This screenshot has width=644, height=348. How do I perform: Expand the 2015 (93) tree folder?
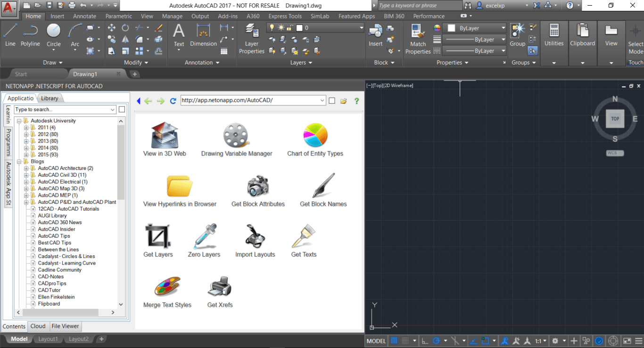pyautogui.click(x=27, y=155)
